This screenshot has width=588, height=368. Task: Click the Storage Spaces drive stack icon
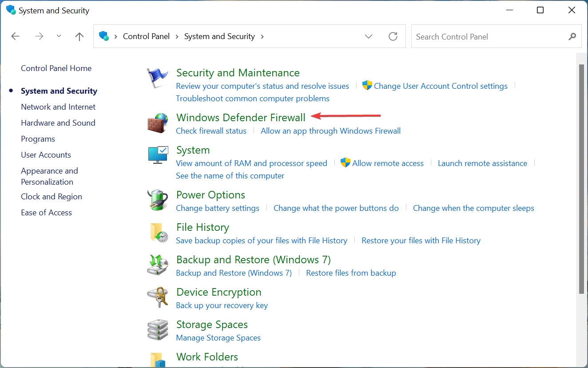pos(158,330)
